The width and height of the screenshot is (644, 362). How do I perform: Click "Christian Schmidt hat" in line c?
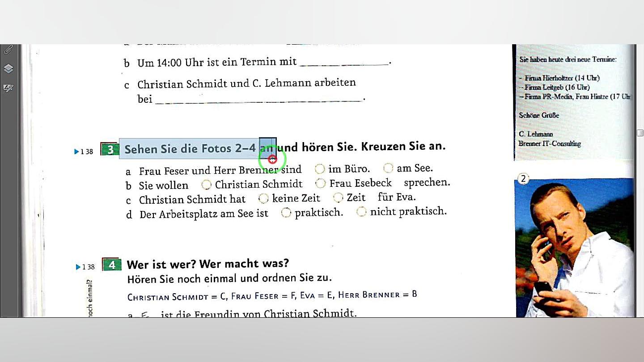coord(192,200)
